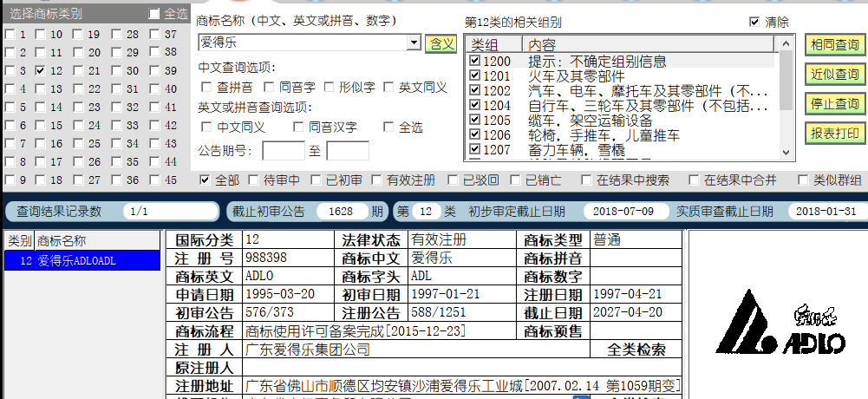Click the 类组 column header
Screen dimensions: 868x399
[x=494, y=44]
